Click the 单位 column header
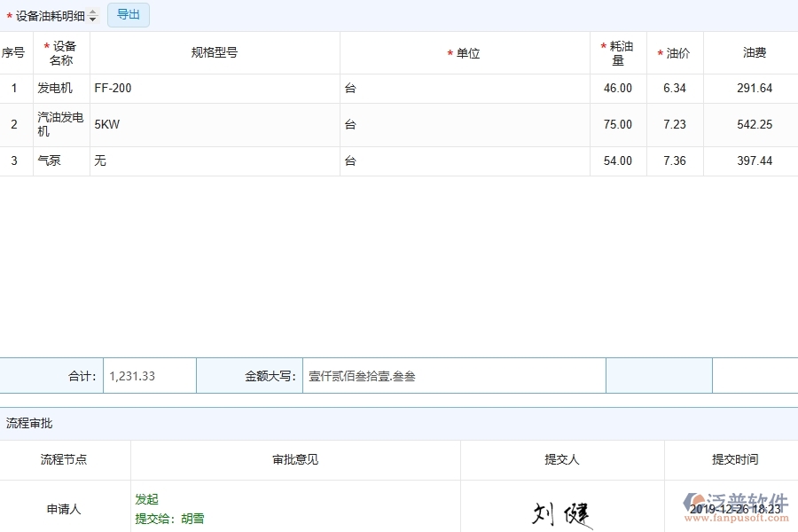Screen dimensions: 798x532 [465, 52]
